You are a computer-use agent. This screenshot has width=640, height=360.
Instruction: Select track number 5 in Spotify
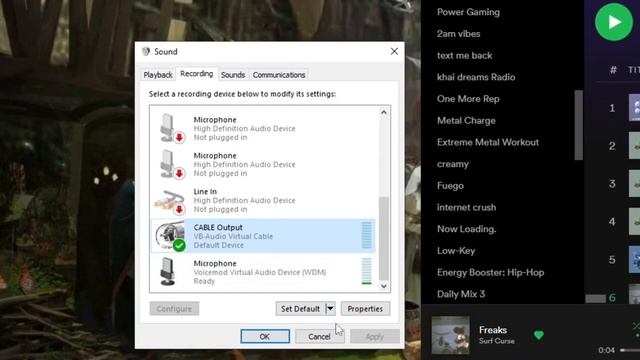coord(612,260)
